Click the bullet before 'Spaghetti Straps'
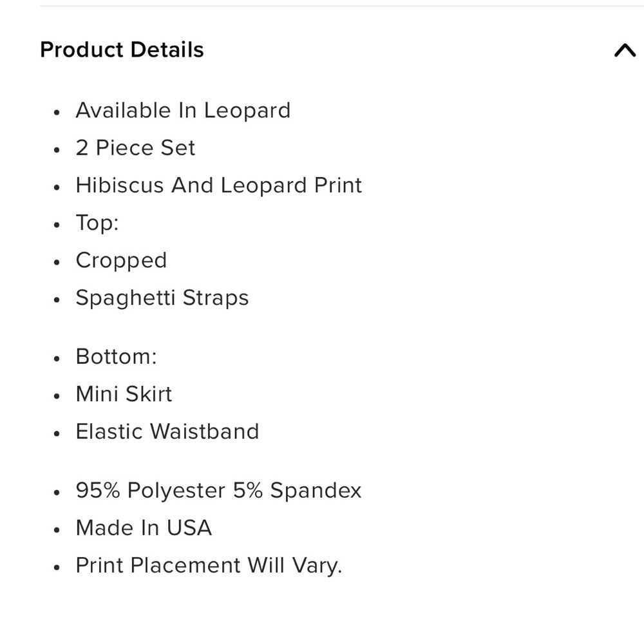The image size is (644, 644). [x=57, y=299]
